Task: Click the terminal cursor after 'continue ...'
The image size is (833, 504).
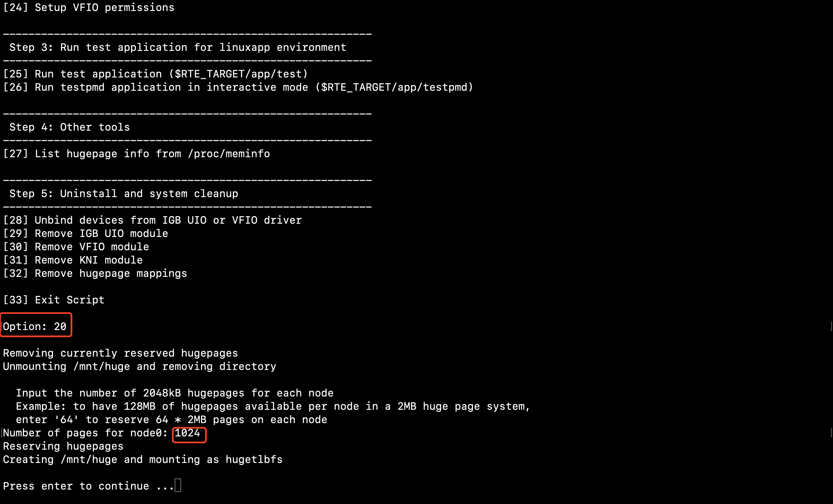Action: click(178, 486)
